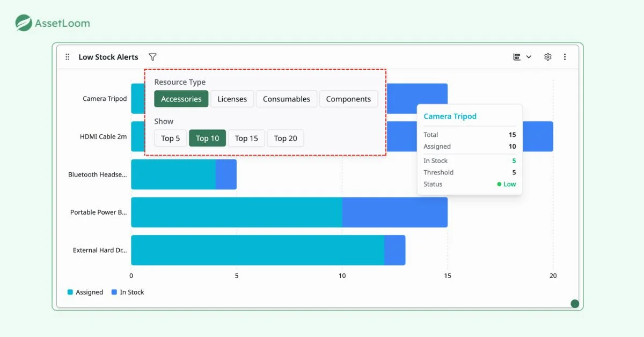Click the External Hard Dr... axis label

[x=100, y=250]
